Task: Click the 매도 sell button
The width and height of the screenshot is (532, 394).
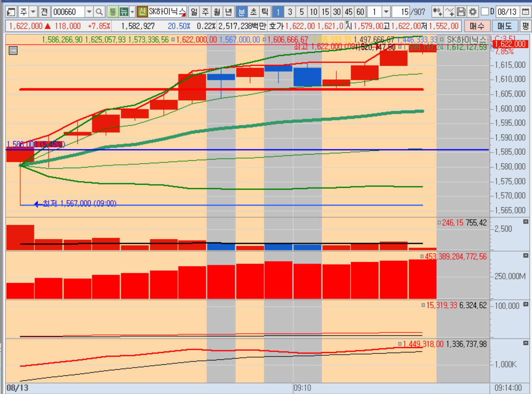Action: coord(504,26)
